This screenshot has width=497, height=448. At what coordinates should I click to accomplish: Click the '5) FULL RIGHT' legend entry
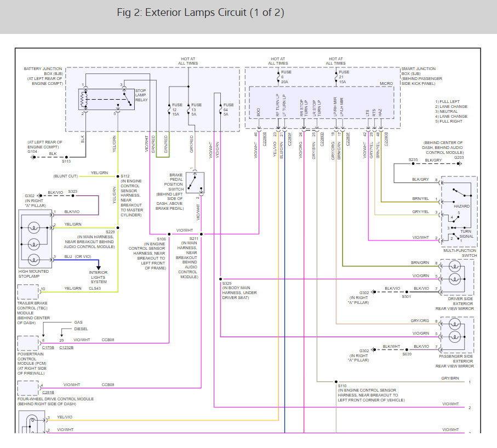(448, 122)
